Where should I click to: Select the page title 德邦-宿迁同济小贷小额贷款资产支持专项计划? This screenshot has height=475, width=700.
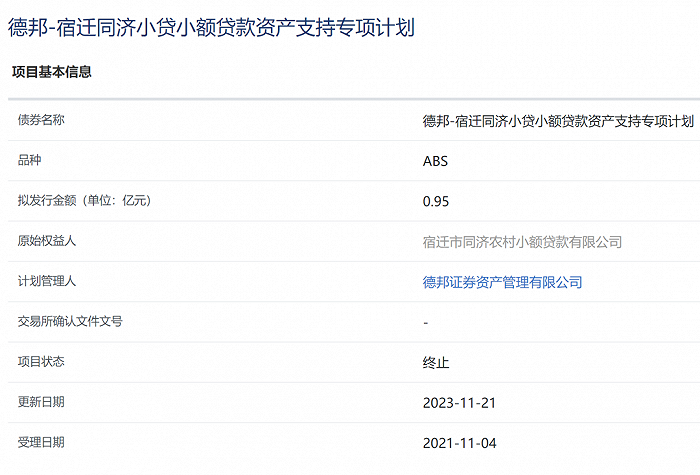(212, 28)
